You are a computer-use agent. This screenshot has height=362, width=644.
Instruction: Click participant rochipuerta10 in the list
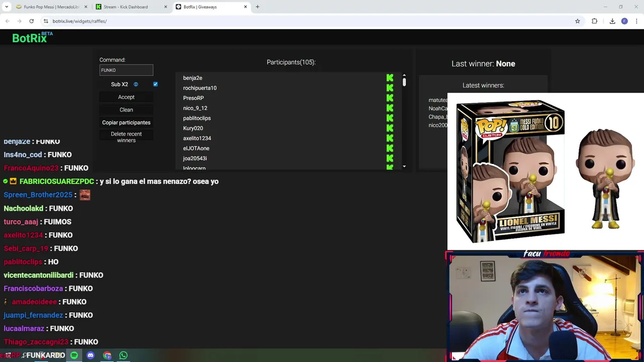point(200,88)
